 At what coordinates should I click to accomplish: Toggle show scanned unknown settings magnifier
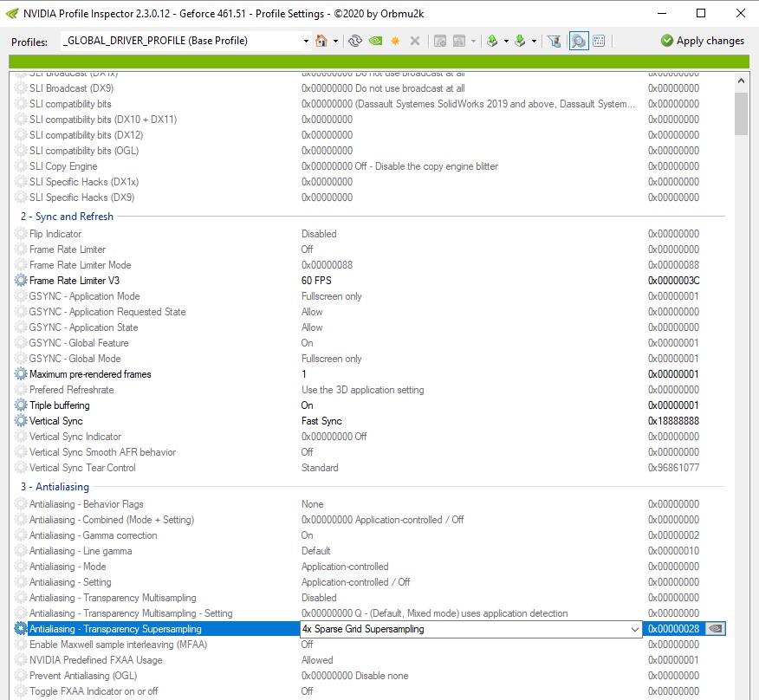(x=579, y=41)
